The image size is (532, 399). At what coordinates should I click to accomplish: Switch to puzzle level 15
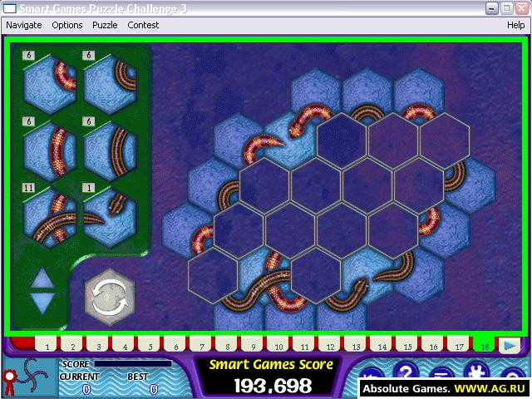[408, 346]
